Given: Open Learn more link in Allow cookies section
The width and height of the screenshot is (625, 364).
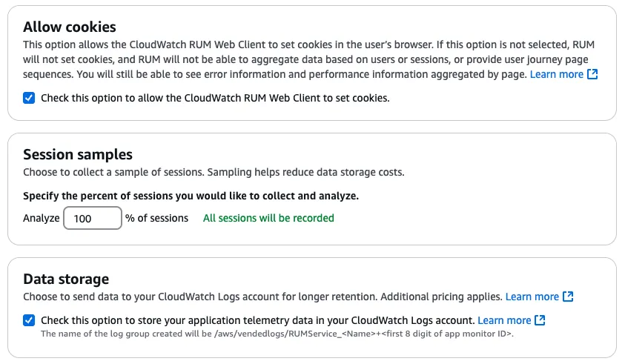Looking at the screenshot, I should pyautogui.click(x=556, y=74).
